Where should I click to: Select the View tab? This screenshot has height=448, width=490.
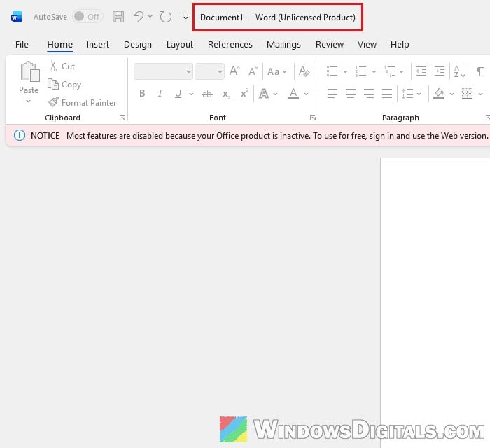pyautogui.click(x=367, y=45)
